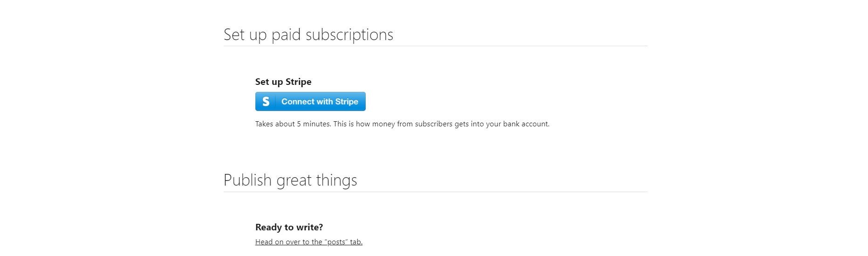Click the word things in Publish great things
868x256 pixels.
tap(337, 180)
